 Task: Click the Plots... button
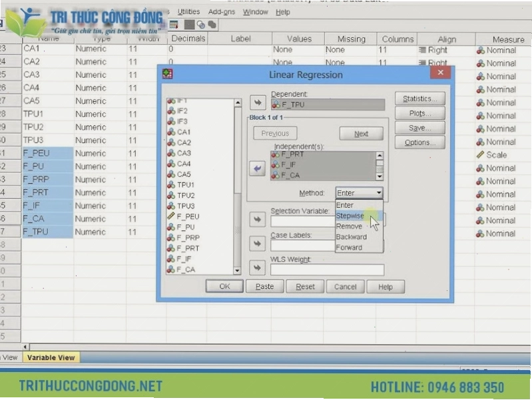click(420, 113)
